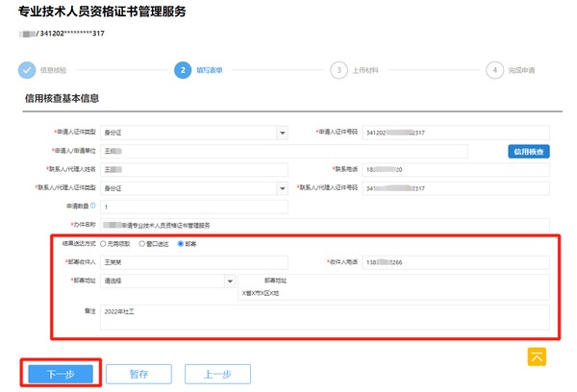Image resolution: width=577 pixels, height=392 pixels.
Task: Click the 下一步 button
Action: pyautogui.click(x=60, y=374)
